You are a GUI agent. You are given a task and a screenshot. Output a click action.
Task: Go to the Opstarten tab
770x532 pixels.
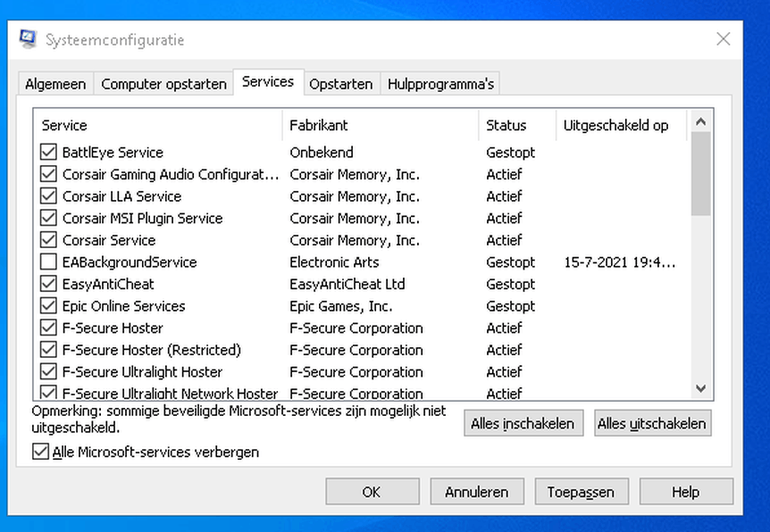tap(341, 84)
